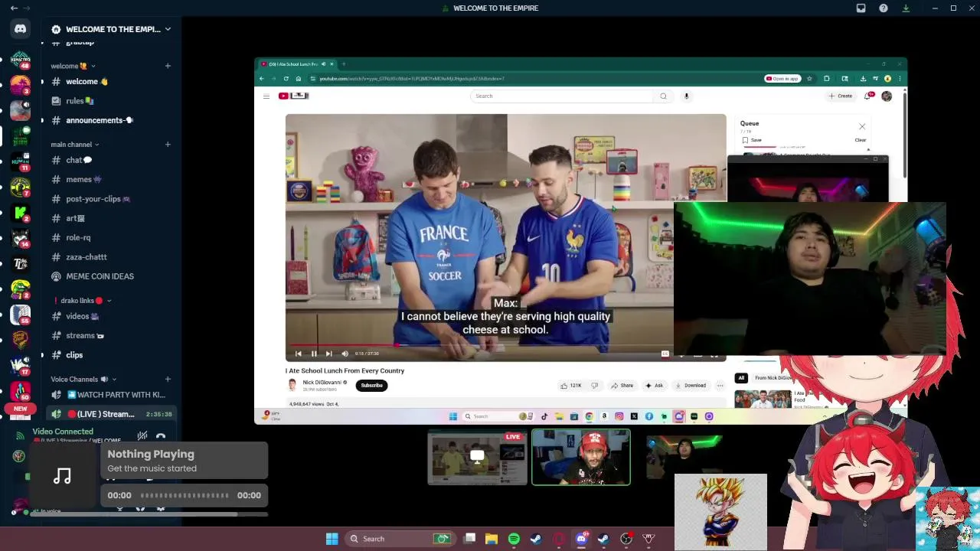Click the NEW servers indicator badge
The height and width of the screenshot is (551, 980).
pos(20,409)
